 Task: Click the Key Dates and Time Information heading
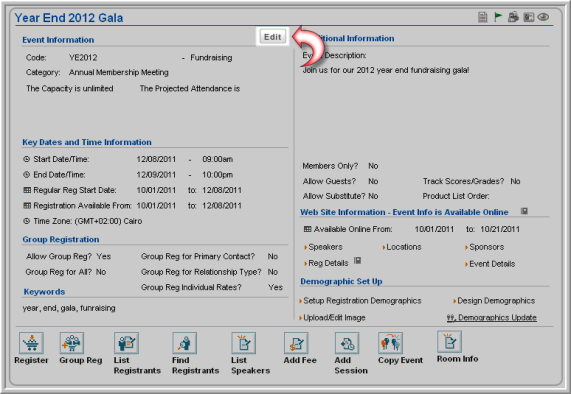click(87, 142)
